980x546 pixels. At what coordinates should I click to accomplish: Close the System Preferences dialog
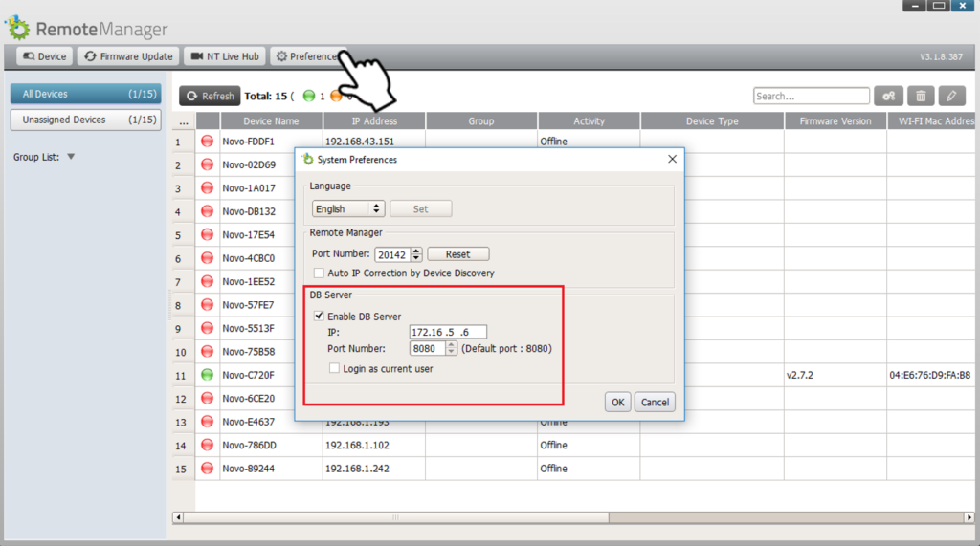[x=672, y=159]
